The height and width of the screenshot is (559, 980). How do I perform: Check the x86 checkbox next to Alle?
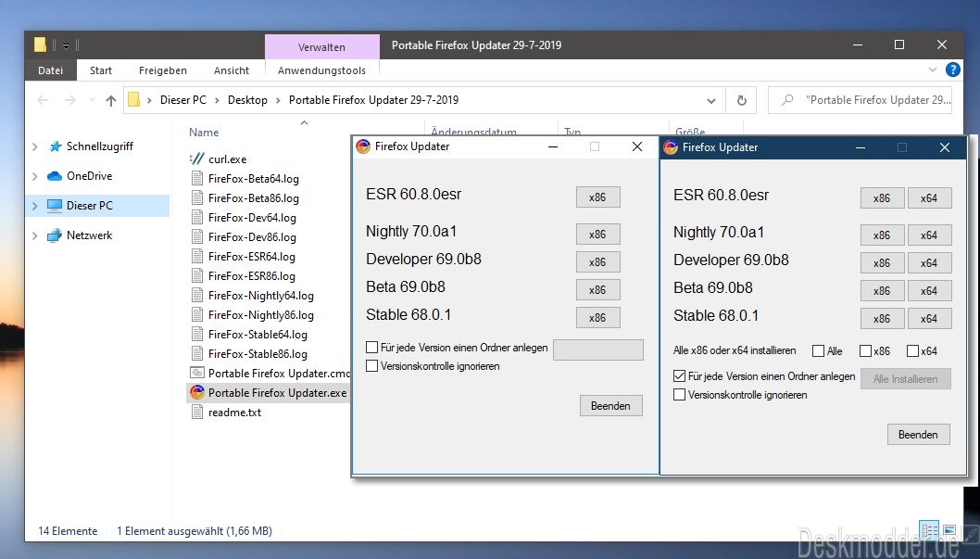[x=866, y=350]
